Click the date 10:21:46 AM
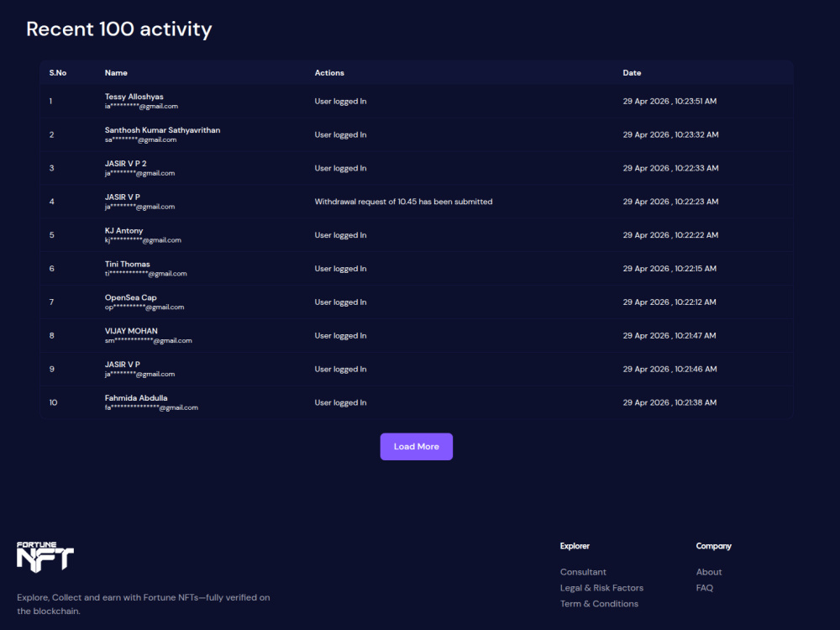The width and height of the screenshot is (840, 630). pos(669,369)
